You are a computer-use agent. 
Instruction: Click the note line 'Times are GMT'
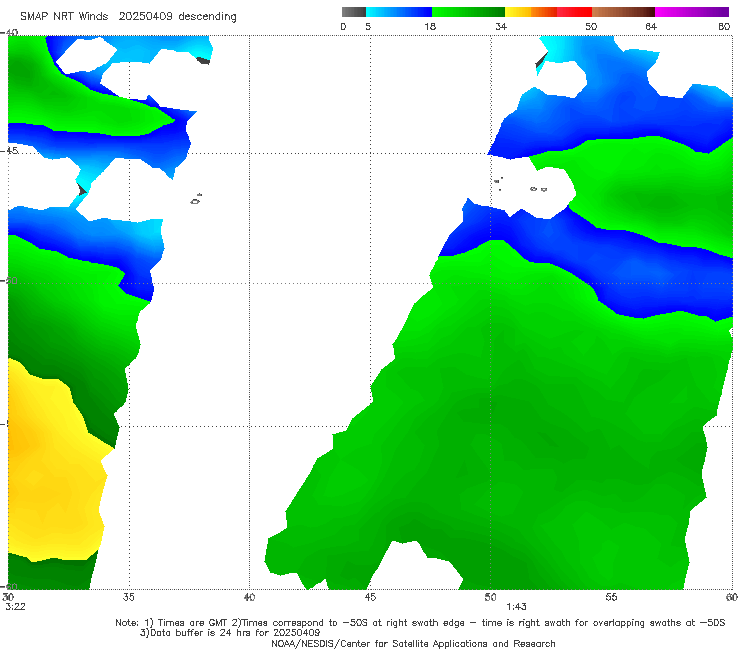pyautogui.click(x=193, y=623)
